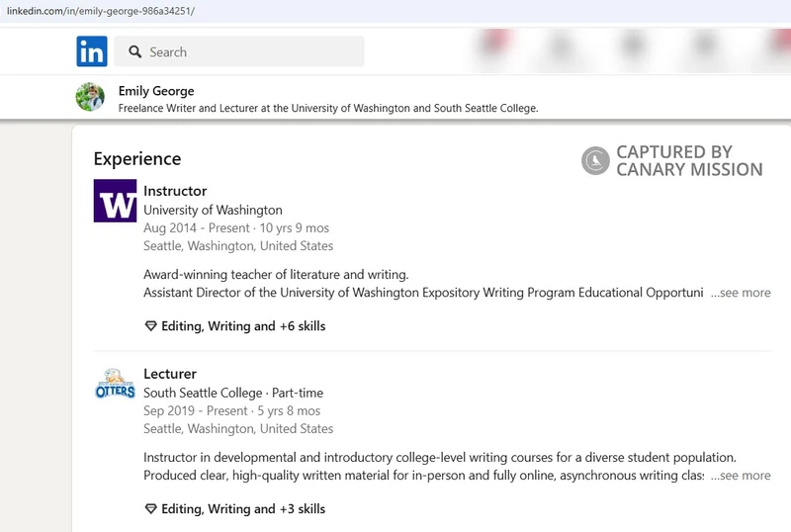
Task: Click the text Award-winning teacher of literature and writing.
Action: click(276, 275)
